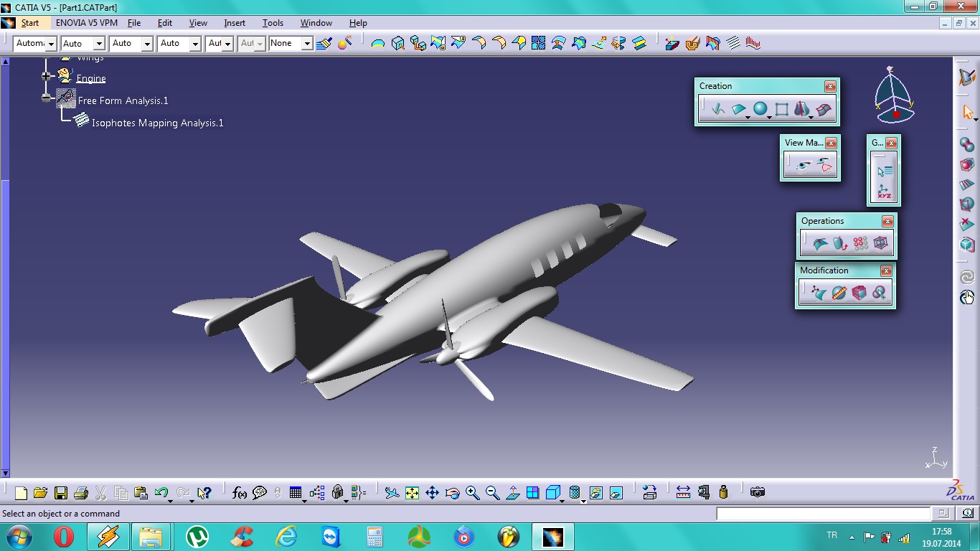This screenshot has width=980, height=551.
Task: Expand the Engine tree node
Action: 47,75
